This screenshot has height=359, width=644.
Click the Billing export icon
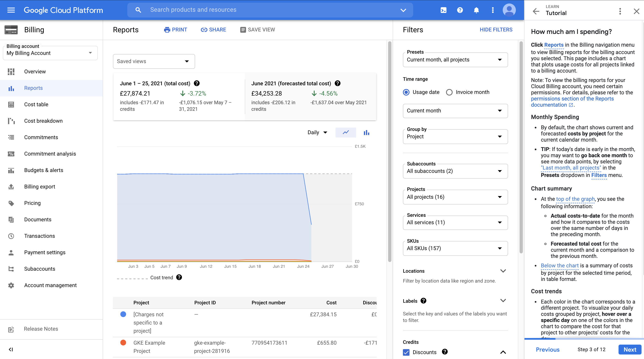pyautogui.click(x=11, y=186)
